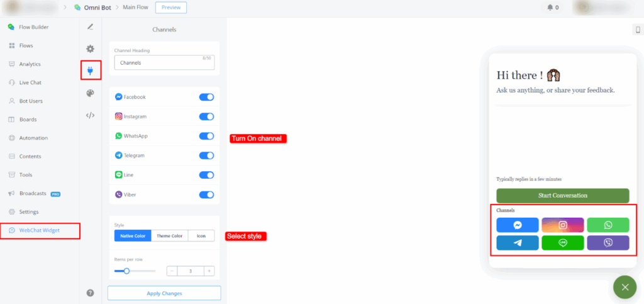The height and width of the screenshot is (304, 644).
Task: Open the pencil edit icon tab
Action: [x=90, y=26]
